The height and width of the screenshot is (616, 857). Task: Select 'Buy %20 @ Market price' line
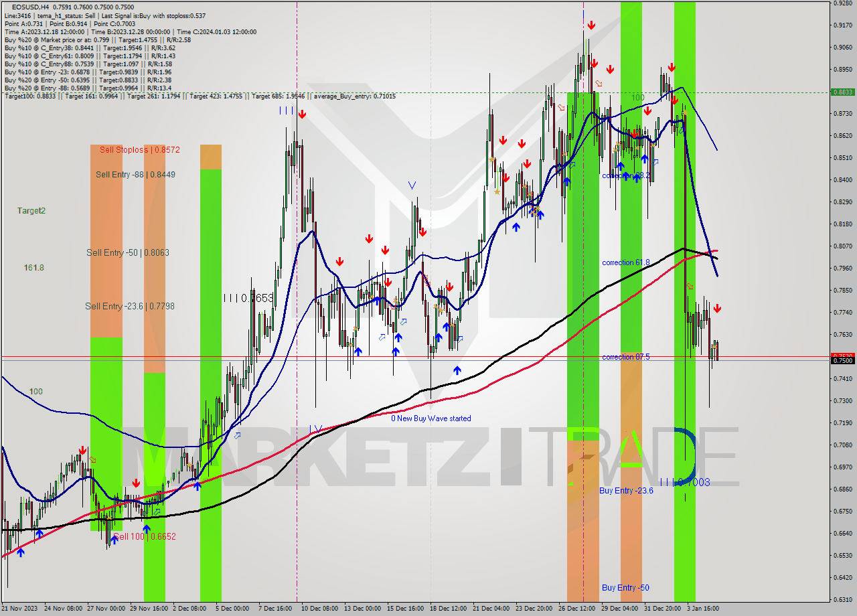[x=97, y=40]
